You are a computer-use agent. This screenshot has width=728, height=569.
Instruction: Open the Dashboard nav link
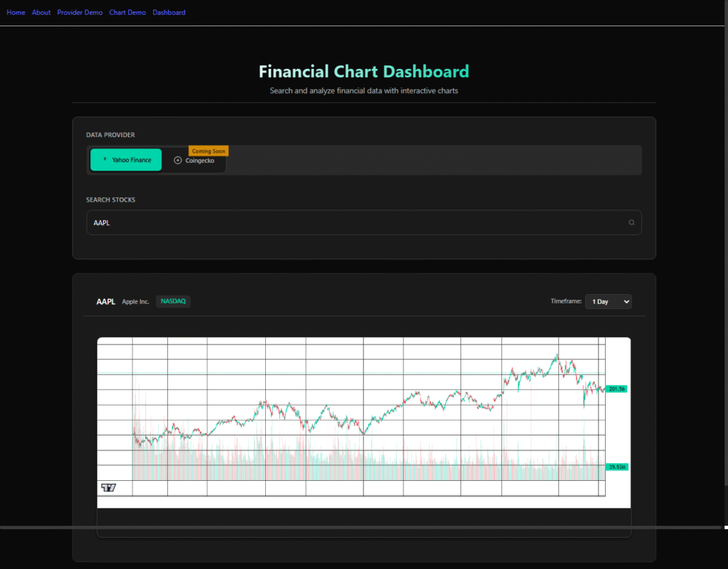point(169,13)
